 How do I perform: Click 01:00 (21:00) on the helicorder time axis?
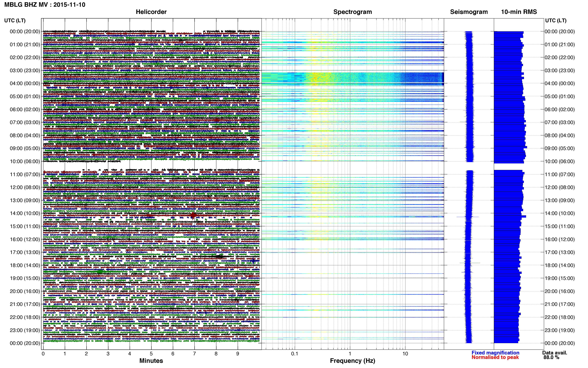[x=25, y=45]
